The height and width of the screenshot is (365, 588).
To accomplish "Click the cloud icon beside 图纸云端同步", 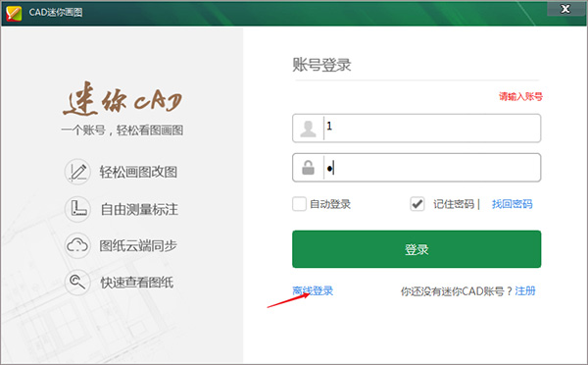I will pos(77,245).
